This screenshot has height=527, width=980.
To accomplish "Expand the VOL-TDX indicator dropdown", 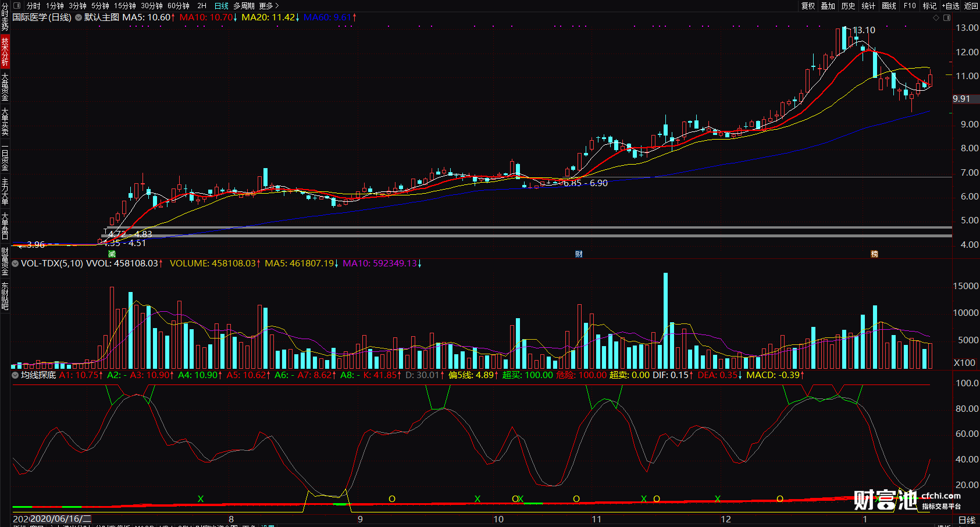I will [16, 263].
